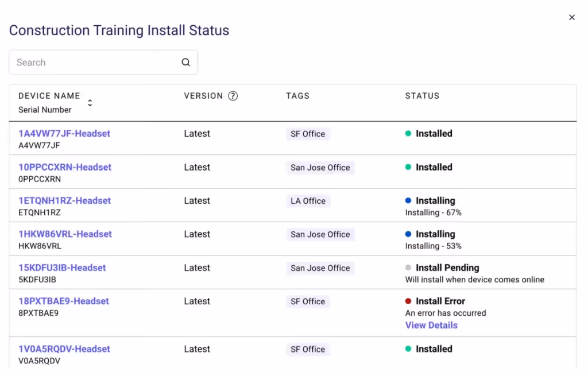
Task: Click the Version help question mark icon
Action: [233, 96]
